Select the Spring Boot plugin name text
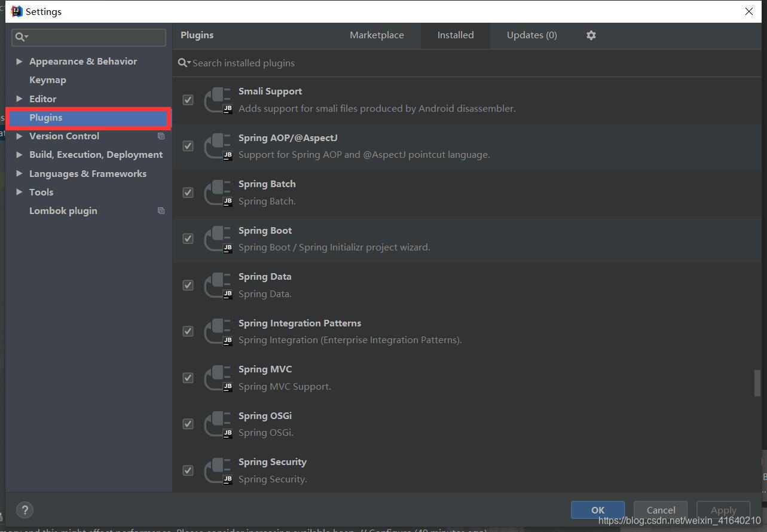Viewport: 767px width, 532px height. click(265, 230)
